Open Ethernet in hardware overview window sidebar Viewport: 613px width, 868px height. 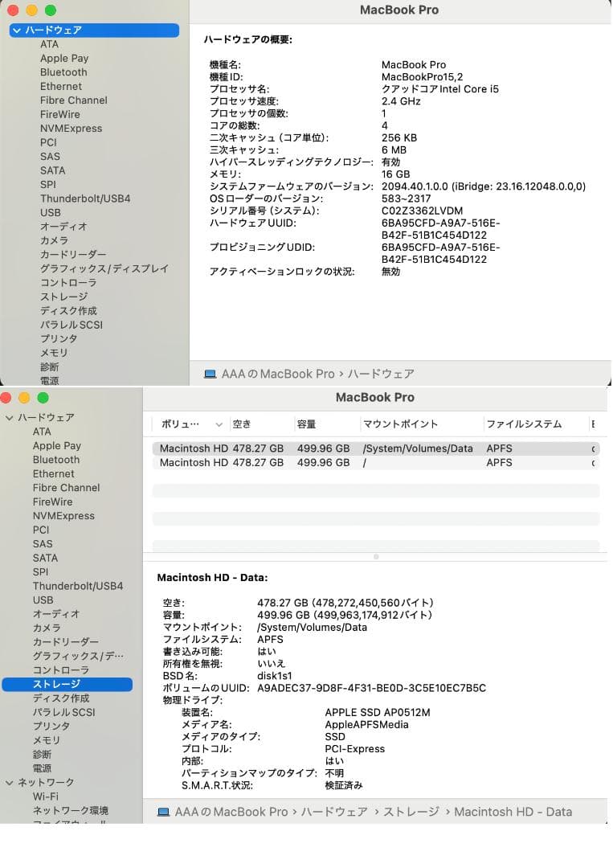coord(61,86)
